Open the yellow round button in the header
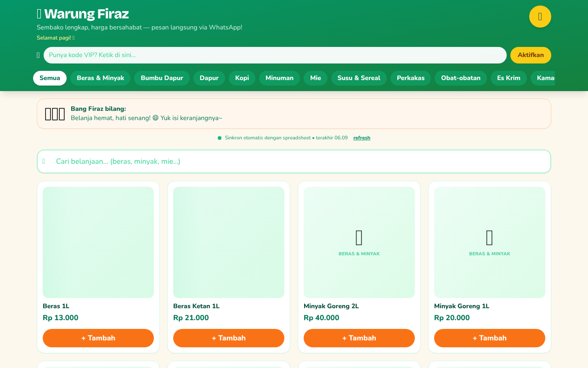The width and height of the screenshot is (588, 368). pos(540,17)
